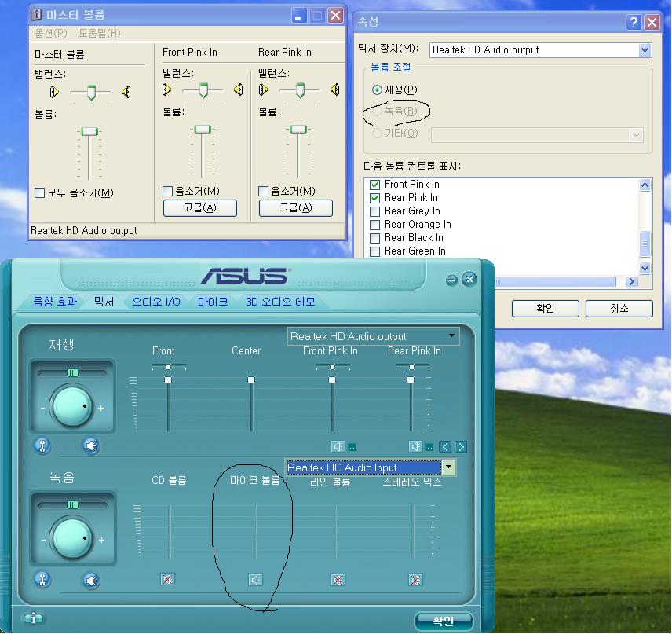
Task: Switch to the 3D audio demo tab
Action: 280,302
